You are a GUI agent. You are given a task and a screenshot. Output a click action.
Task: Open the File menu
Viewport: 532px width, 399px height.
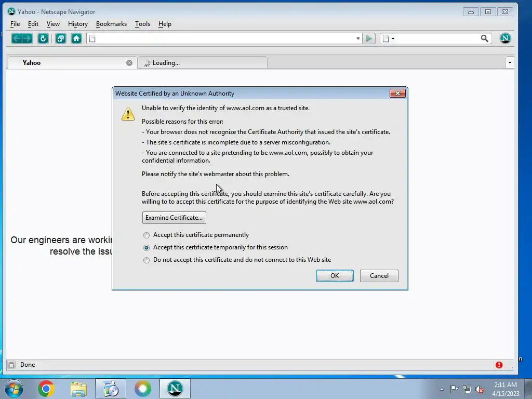(15, 24)
